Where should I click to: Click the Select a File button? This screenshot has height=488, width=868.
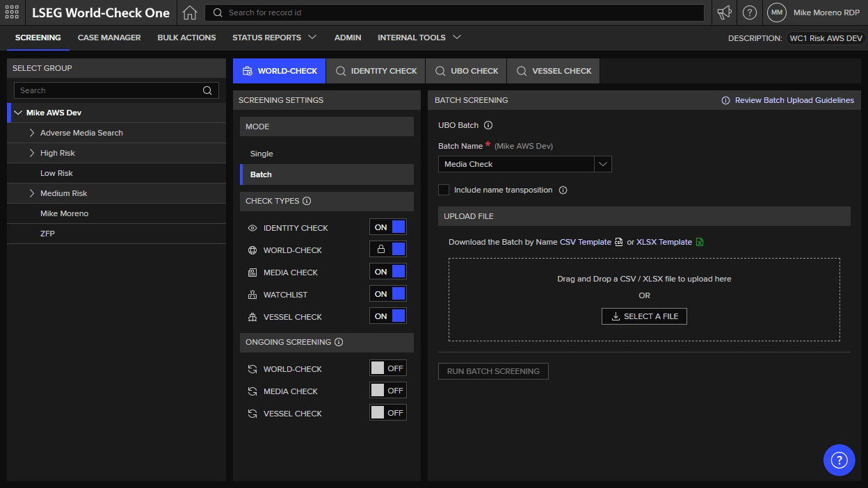[644, 316]
